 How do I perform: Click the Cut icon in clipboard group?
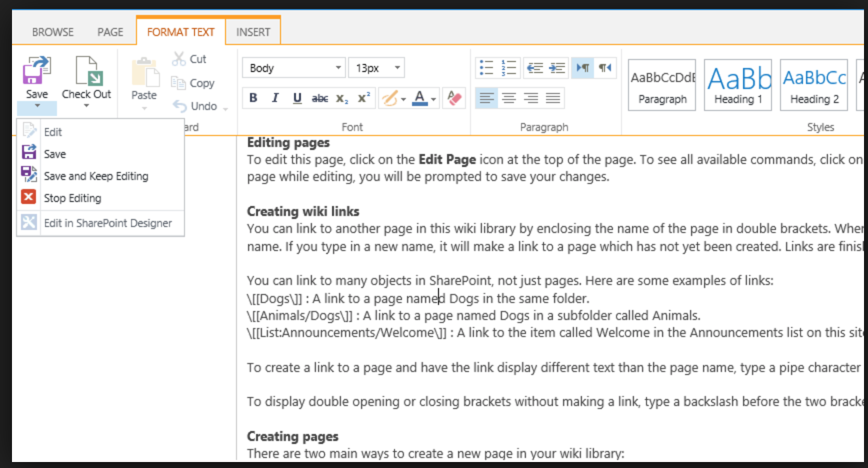[178, 59]
